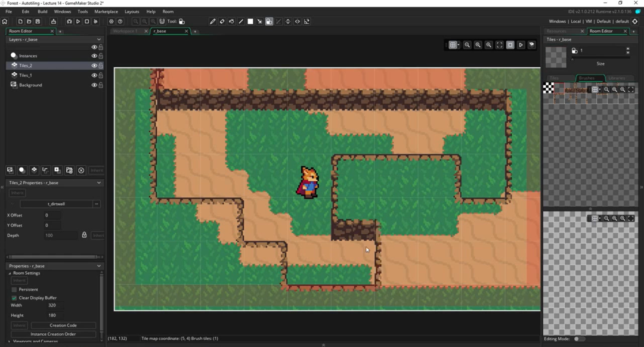The width and height of the screenshot is (644, 347).
Task: Toggle the Autotile tool in toolbar
Action: (269, 21)
